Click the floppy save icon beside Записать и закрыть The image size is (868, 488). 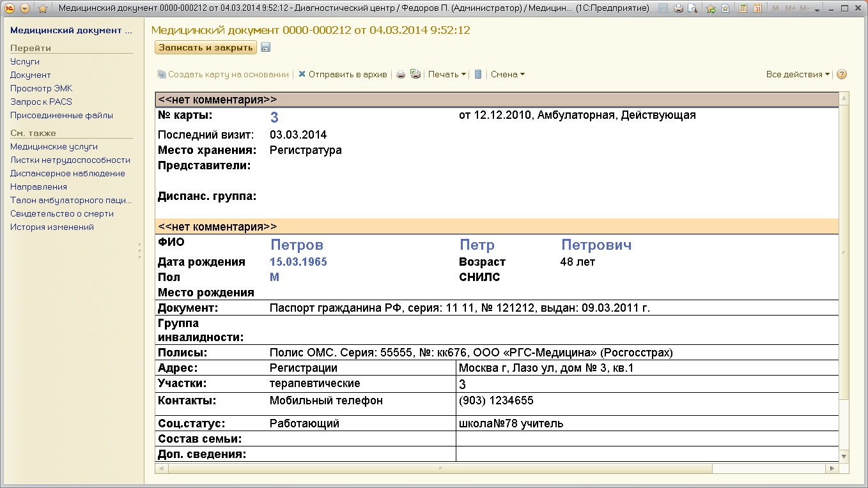coord(266,47)
